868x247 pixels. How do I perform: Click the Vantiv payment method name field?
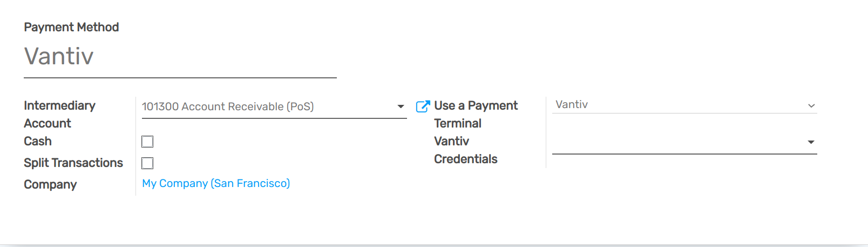(x=180, y=56)
